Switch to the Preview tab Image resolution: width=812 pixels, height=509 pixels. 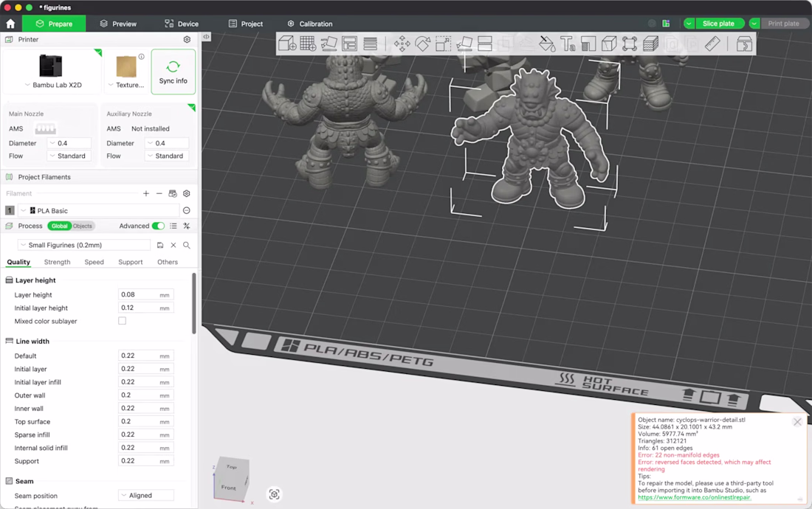coord(118,24)
